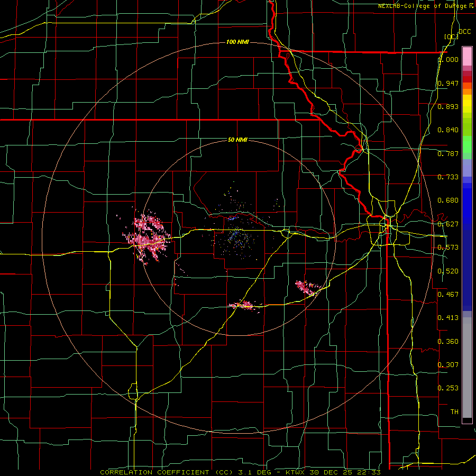Pick the red swatch on the color bar
Image resolution: width=476 pixels, height=476 pixels.
467,79
